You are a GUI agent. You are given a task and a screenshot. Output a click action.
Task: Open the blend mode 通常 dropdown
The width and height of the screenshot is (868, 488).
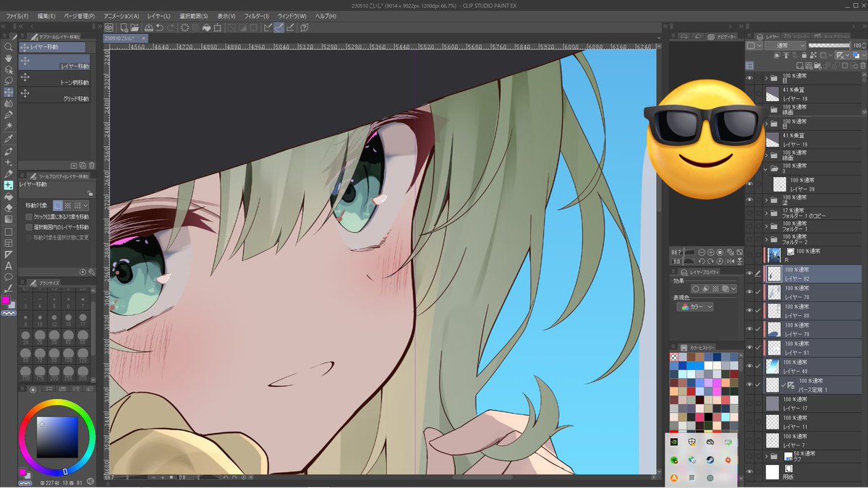(x=786, y=46)
